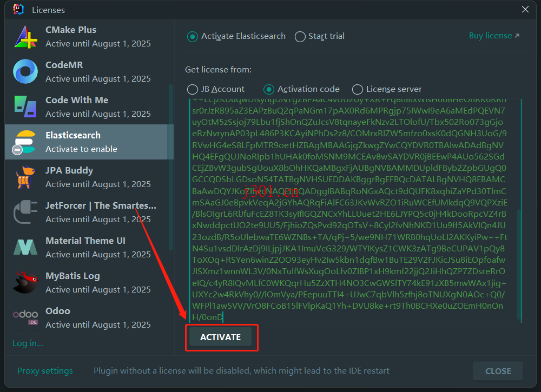Select CMake Plus in the plugin list

(x=89, y=37)
